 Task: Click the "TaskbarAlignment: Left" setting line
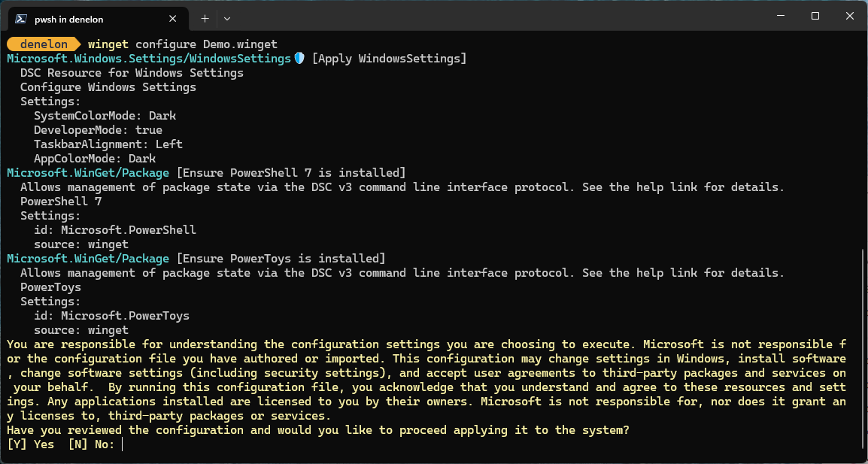[108, 144]
